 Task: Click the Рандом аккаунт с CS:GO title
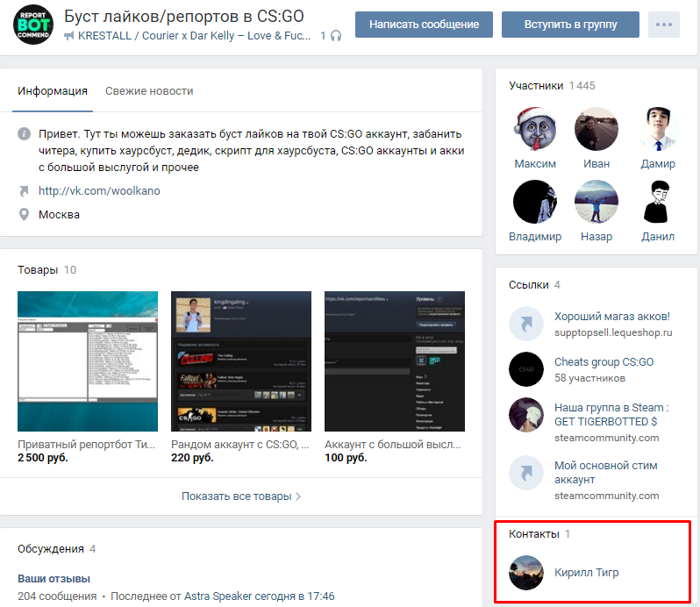tap(240, 445)
